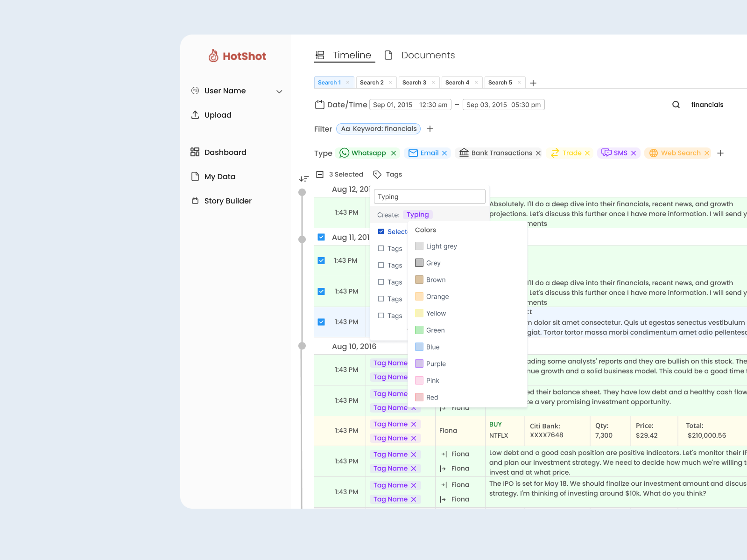This screenshot has height=560, width=747.
Task: Uncheck the first selected Aug 11 message
Action: (321, 260)
